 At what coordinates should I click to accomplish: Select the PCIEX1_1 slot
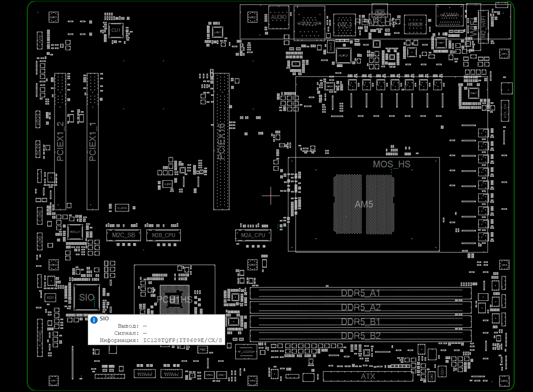coord(93,142)
